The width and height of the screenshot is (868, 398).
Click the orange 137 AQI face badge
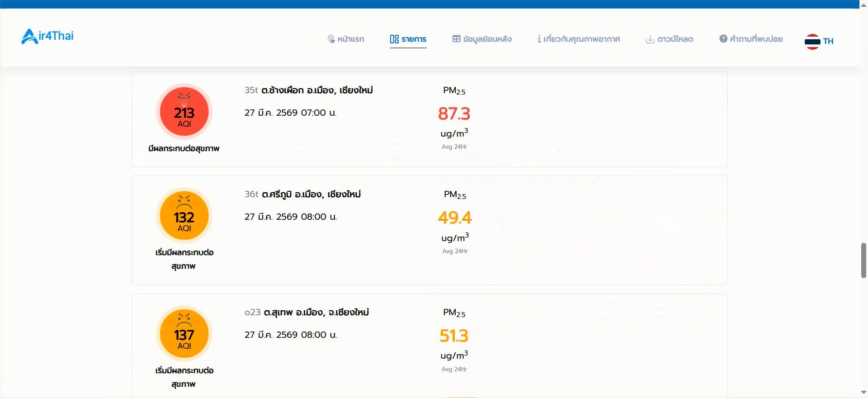[x=184, y=334]
